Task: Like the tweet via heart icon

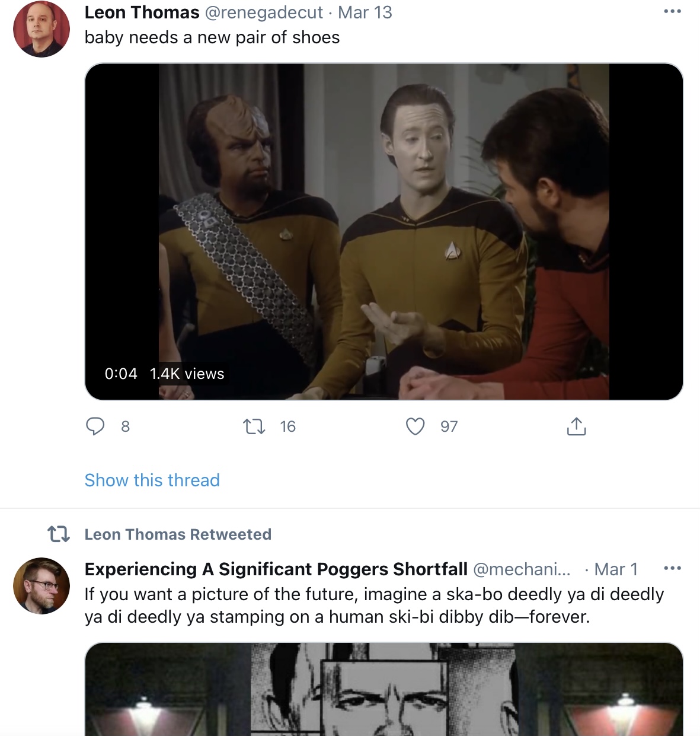Action: pyautogui.click(x=415, y=426)
